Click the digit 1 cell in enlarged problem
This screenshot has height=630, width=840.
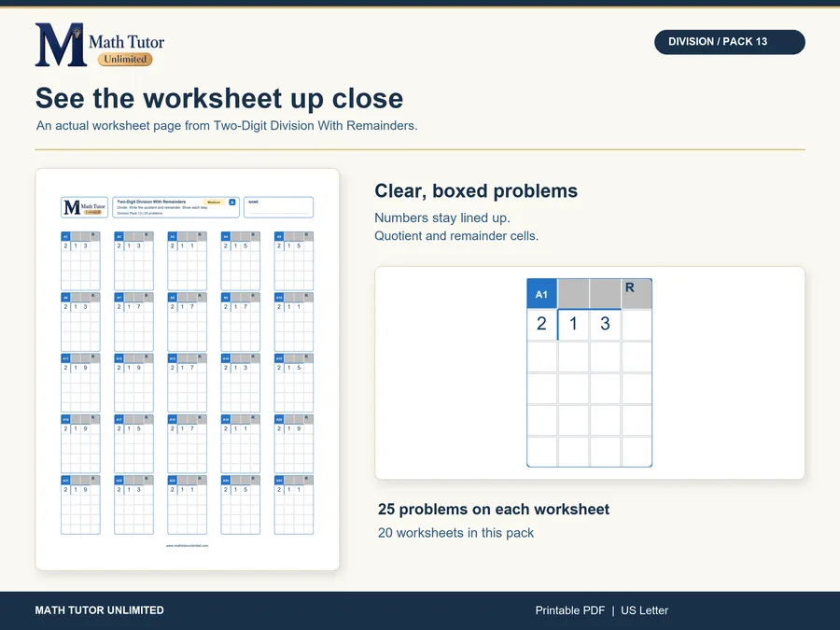coord(573,324)
